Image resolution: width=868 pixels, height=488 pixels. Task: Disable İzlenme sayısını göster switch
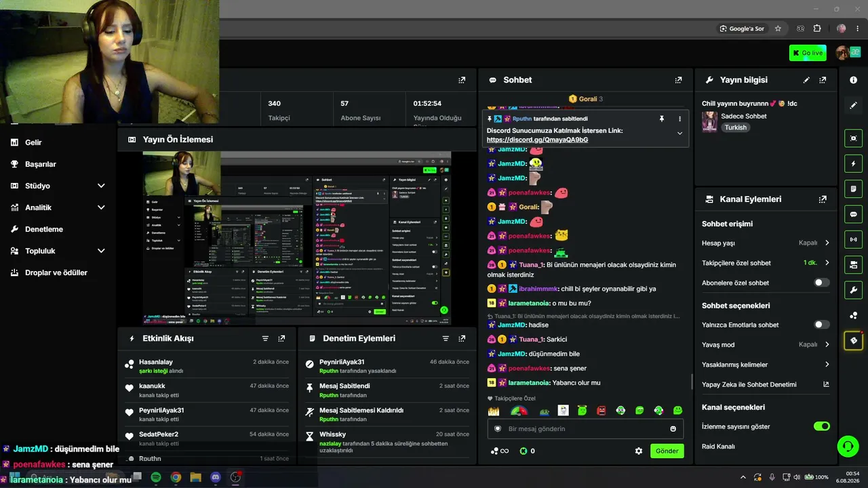tap(821, 426)
